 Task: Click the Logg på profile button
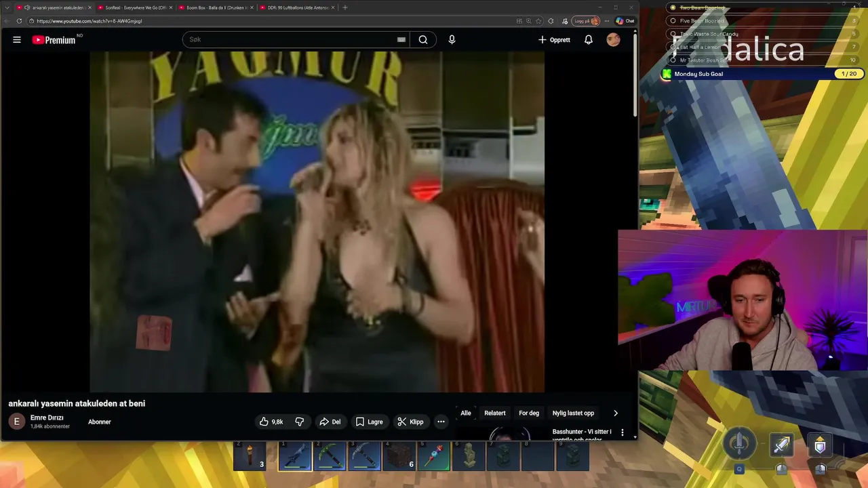click(x=587, y=21)
